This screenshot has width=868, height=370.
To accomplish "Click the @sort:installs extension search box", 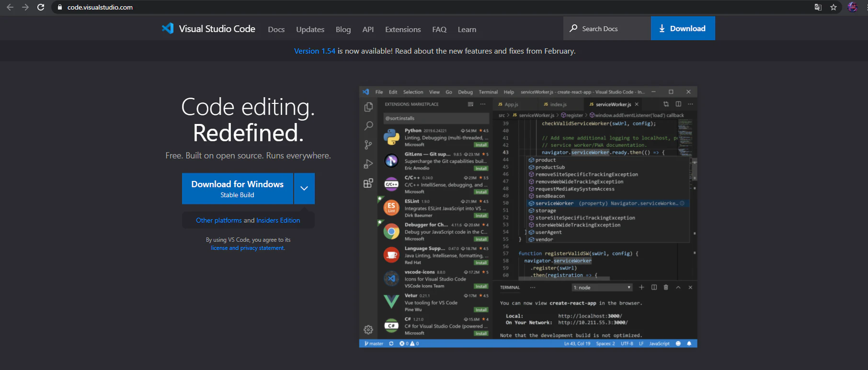I will pos(437,118).
